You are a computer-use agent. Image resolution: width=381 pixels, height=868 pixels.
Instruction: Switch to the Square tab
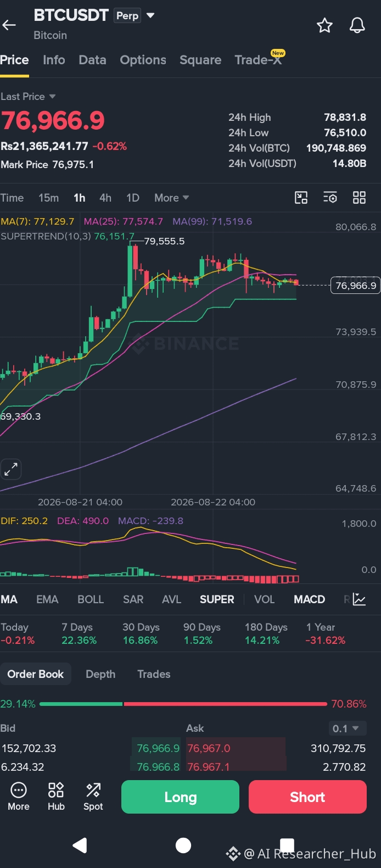[x=200, y=60]
